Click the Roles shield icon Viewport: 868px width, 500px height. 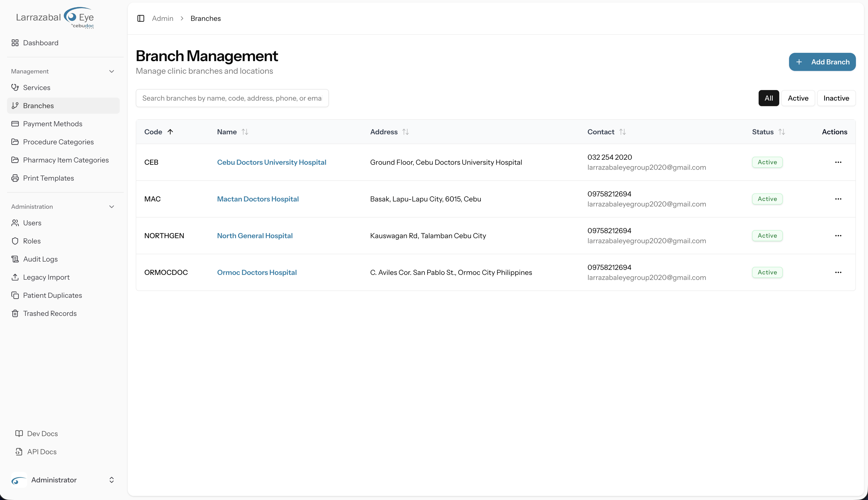[15, 241]
